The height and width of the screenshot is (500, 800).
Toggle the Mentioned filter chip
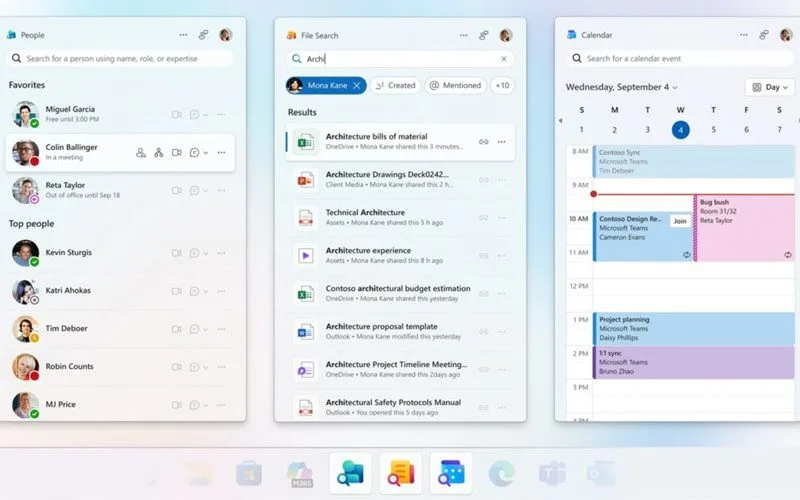pyautogui.click(x=455, y=86)
